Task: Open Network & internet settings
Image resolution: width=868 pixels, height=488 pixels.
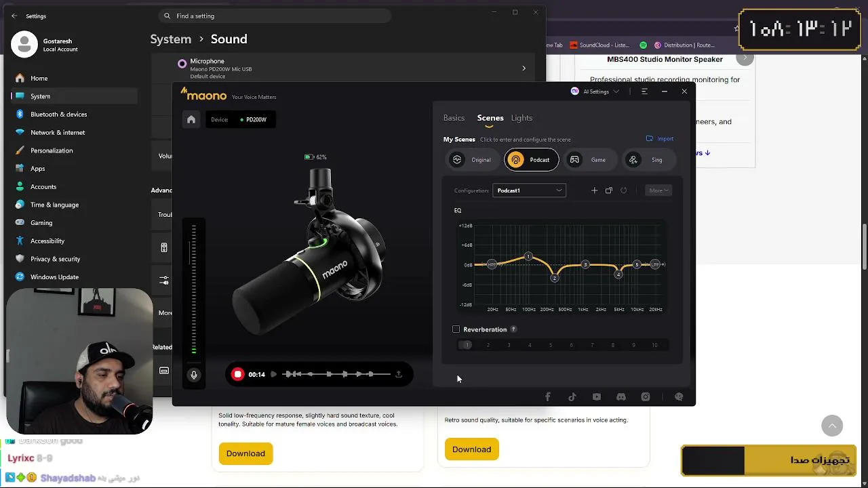Action: [x=75, y=132]
